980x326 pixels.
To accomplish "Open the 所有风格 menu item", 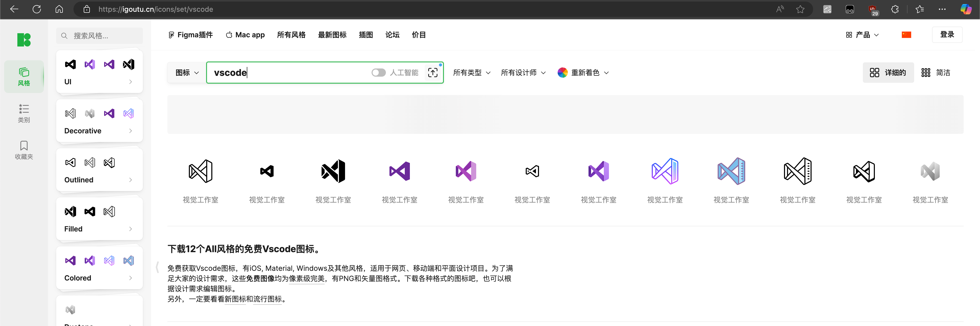I will click(x=291, y=35).
